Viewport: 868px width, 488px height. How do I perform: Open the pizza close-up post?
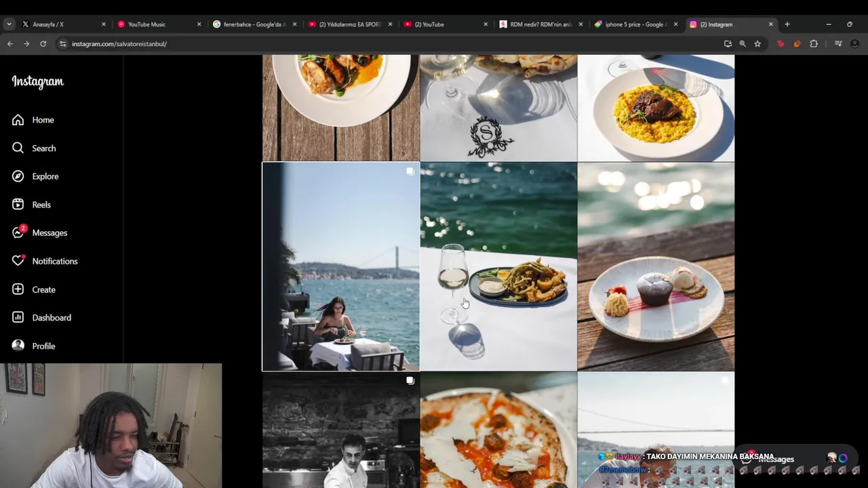tap(498, 430)
